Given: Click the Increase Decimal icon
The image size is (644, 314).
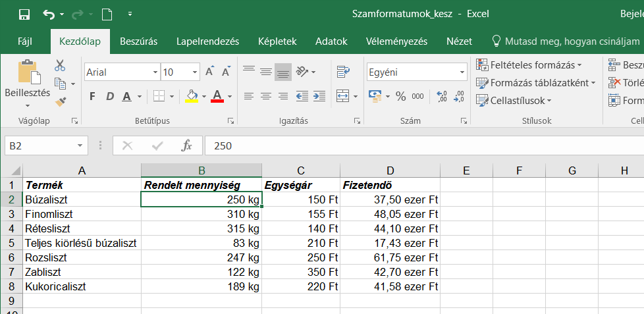Looking at the screenshot, I should coord(441,96).
